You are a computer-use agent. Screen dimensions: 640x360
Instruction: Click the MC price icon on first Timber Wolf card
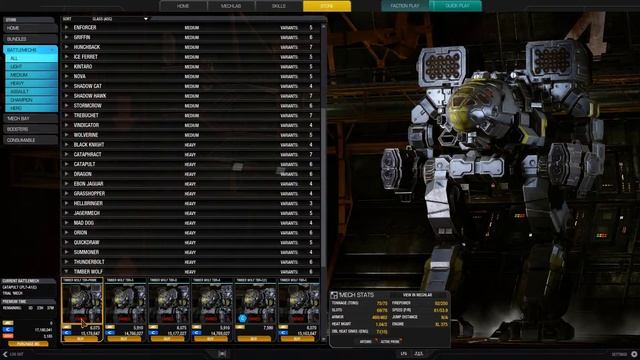tap(67, 327)
